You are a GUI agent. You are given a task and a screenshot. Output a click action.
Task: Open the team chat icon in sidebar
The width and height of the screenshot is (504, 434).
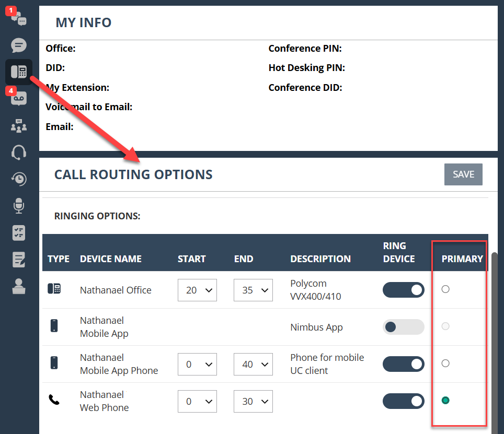(19, 18)
